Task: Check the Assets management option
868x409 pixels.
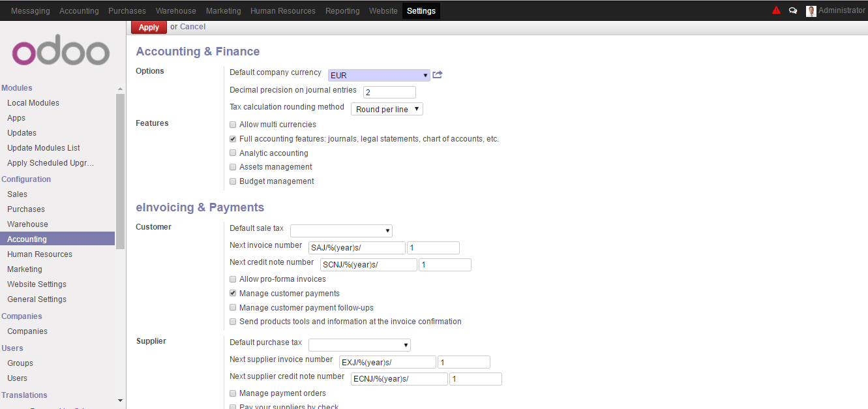Action: (233, 166)
